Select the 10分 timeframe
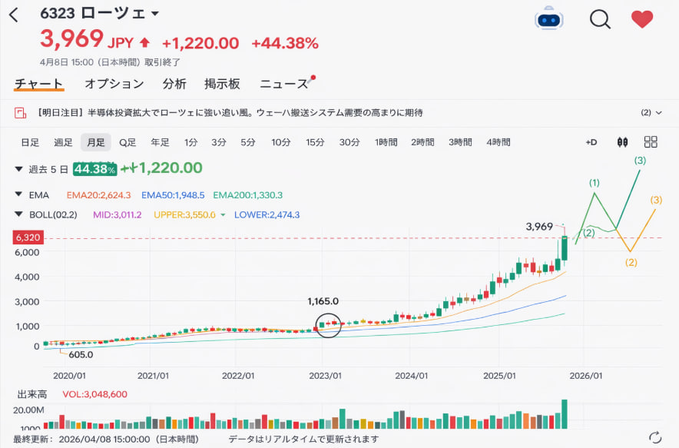The height and width of the screenshot is (448, 679). [x=281, y=142]
